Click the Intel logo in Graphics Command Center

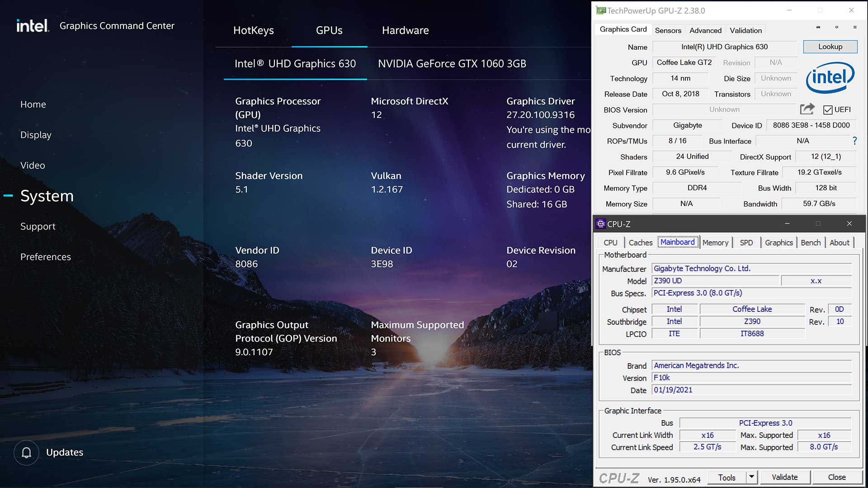pos(33,26)
